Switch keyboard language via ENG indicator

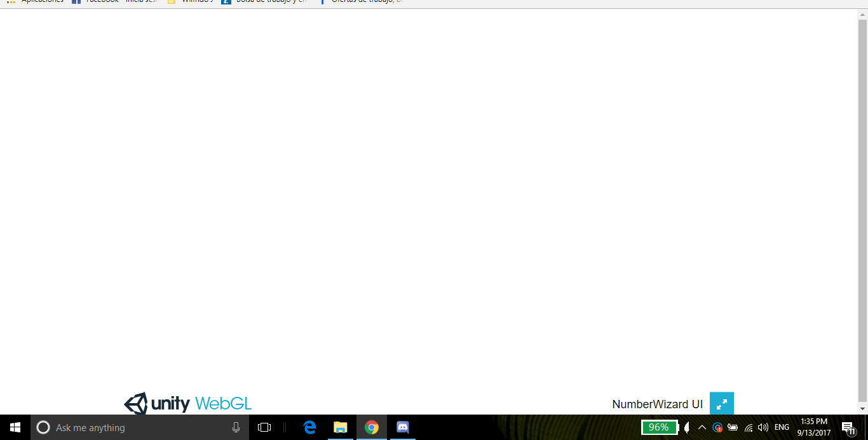pos(782,427)
